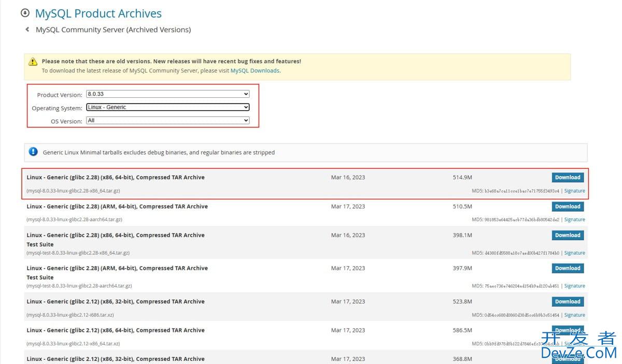Open Signature link for glibc2.12-i686 archive

pos(574,315)
